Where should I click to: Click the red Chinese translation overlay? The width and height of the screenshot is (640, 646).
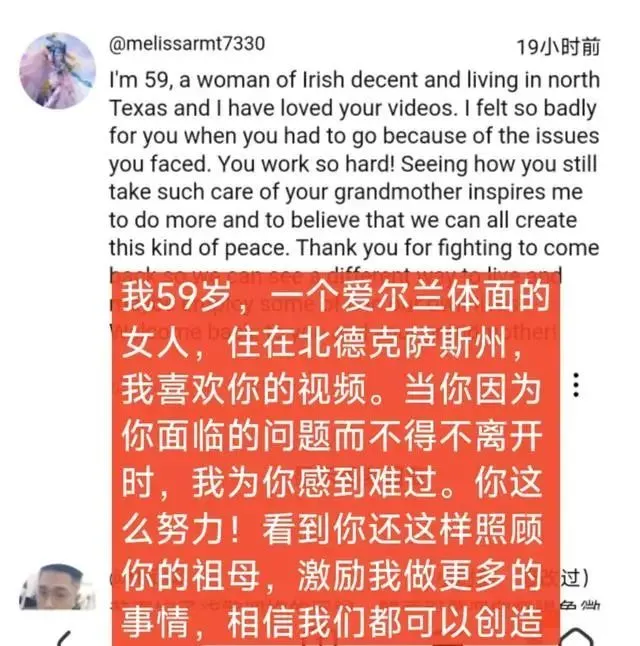(335, 459)
